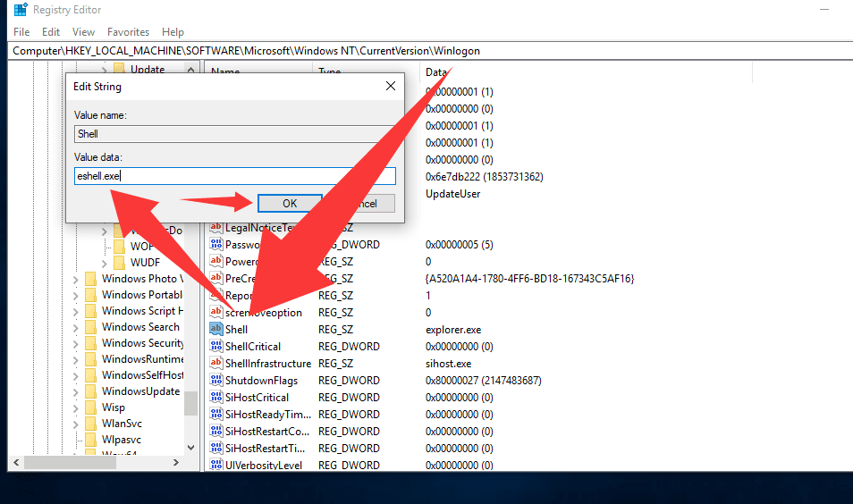Click the WOF folder icon
This screenshot has width=853, height=504.
(119, 247)
